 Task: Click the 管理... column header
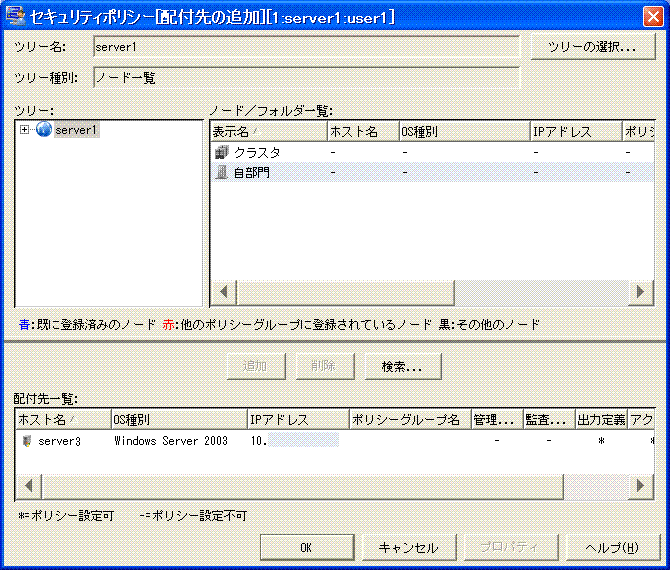pos(498,419)
